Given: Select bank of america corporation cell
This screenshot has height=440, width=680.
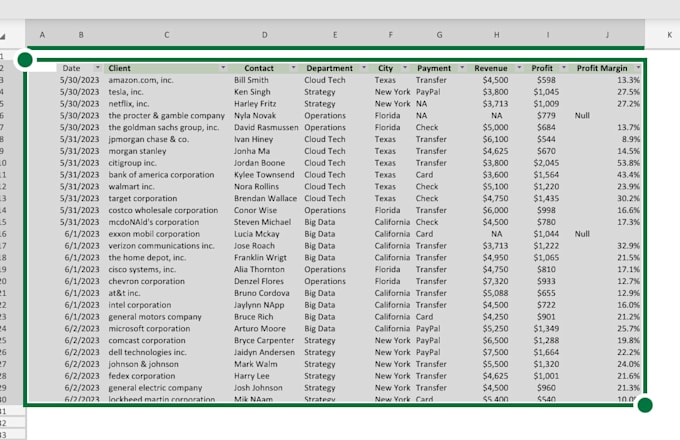Looking at the screenshot, I should coord(161,174).
